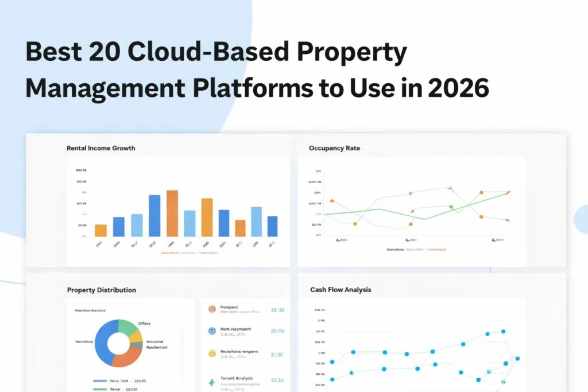Switch to the Occupancy Rate tab

(x=334, y=148)
